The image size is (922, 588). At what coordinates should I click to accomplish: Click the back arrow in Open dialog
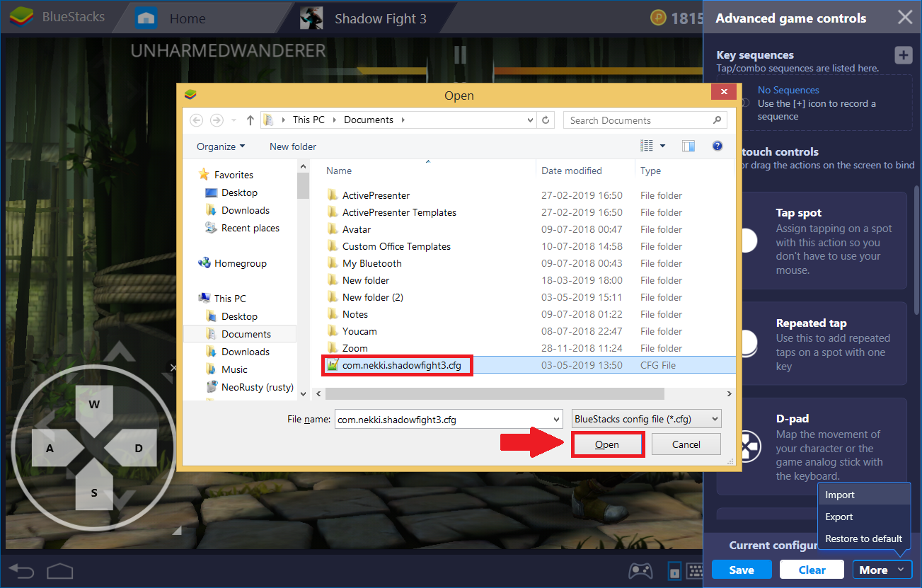197,120
